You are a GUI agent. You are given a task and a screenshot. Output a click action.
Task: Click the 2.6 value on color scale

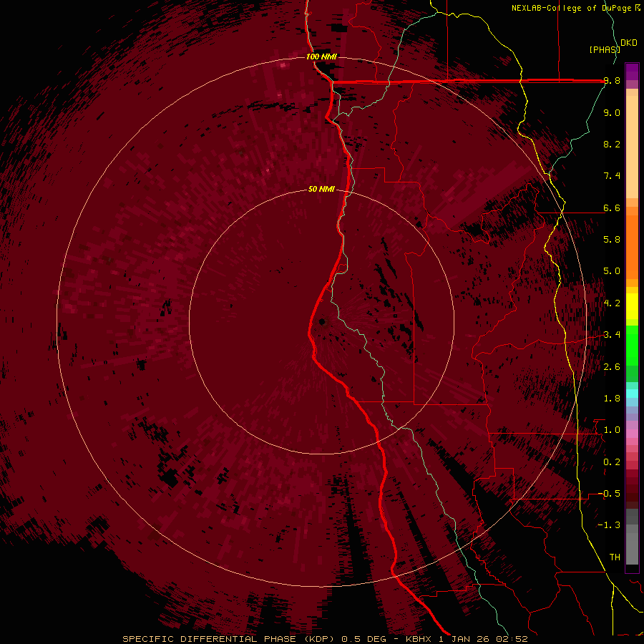612,367
